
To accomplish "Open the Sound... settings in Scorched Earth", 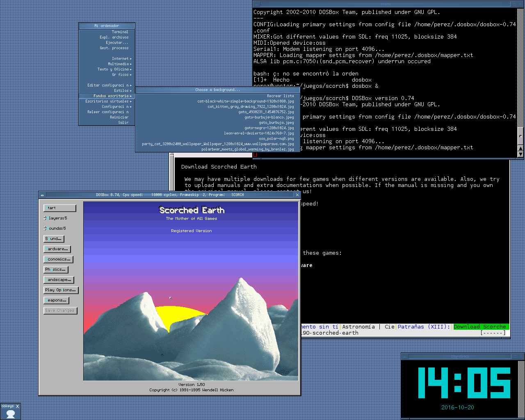I will [54, 239].
